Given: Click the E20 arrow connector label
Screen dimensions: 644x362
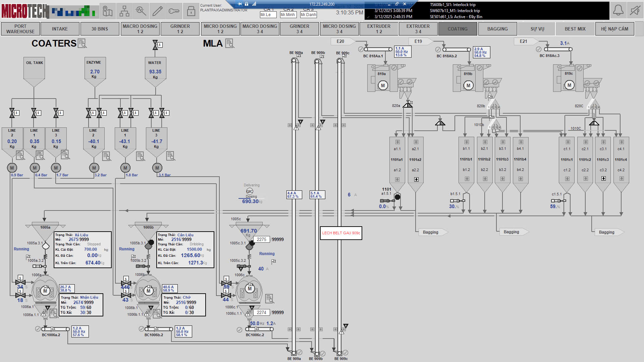Looking at the screenshot, I should pos(342,41).
